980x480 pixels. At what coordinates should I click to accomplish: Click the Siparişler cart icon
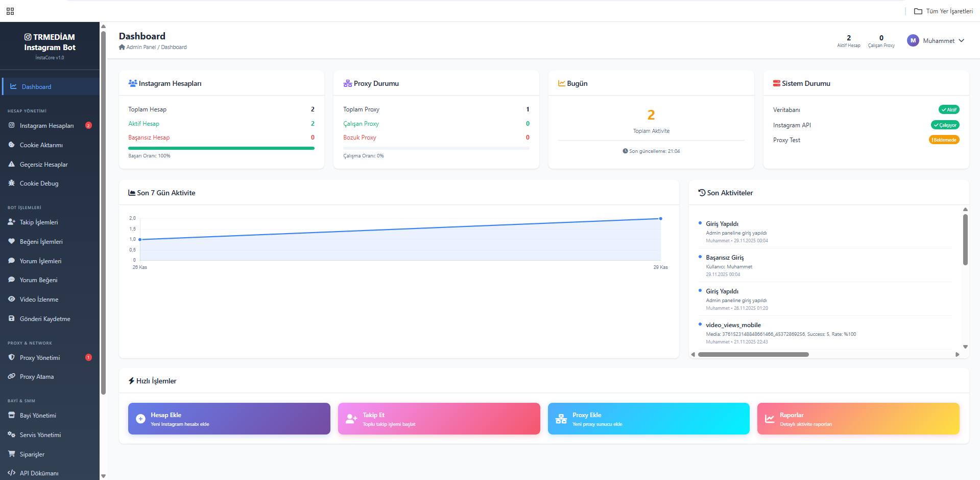click(x=11, y=454)
